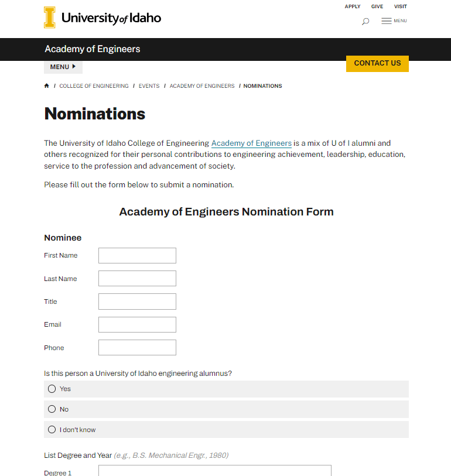Open the site search magnifier icon
This screenshot has width=451, height=476.
[365, 22]
